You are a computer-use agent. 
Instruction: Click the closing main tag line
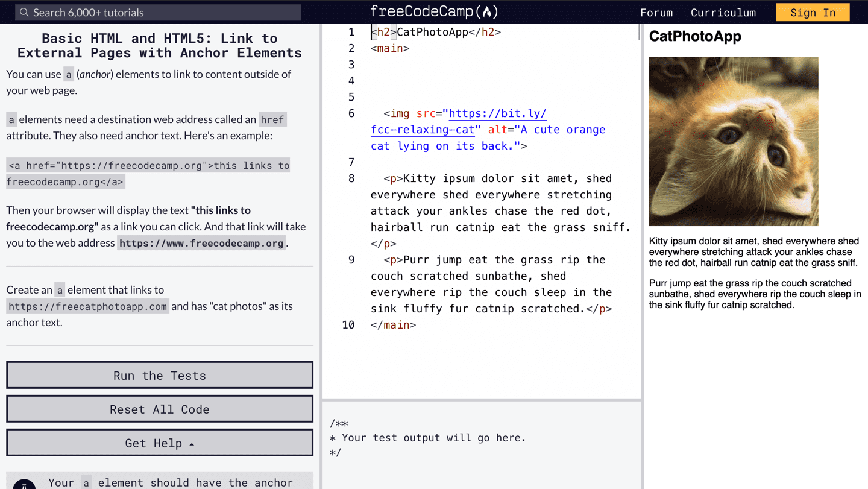[393, 325]
